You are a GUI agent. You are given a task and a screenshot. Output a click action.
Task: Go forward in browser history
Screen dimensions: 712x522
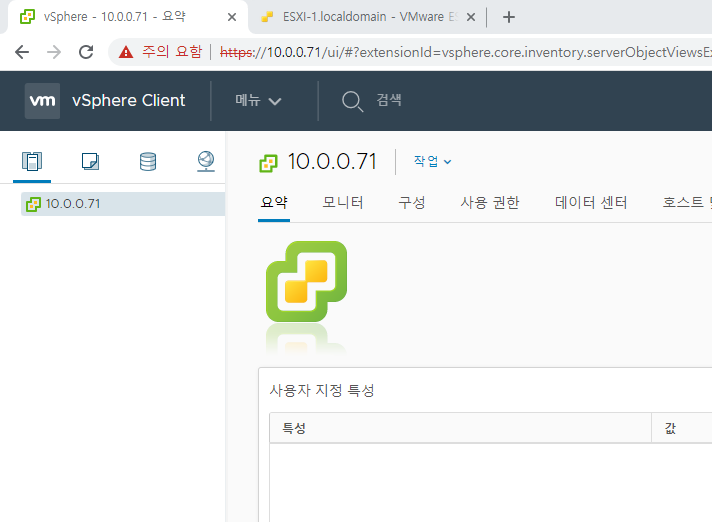tap(54, 52)
